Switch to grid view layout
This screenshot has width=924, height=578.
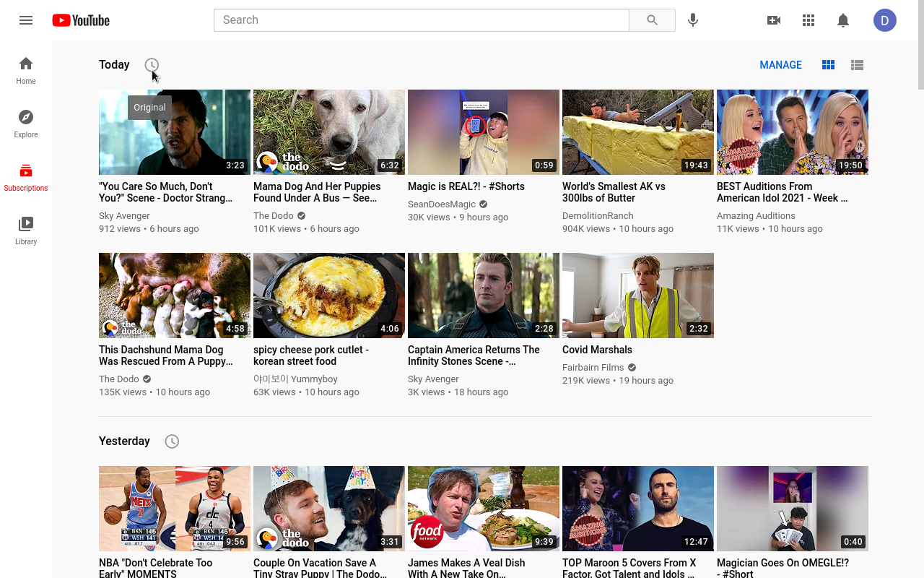click(828, 65)
